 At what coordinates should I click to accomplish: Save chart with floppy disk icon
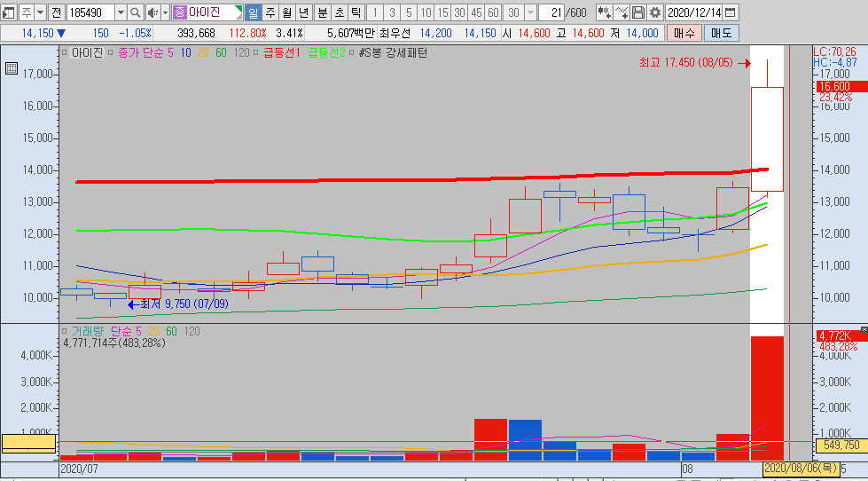coord(638,12)
